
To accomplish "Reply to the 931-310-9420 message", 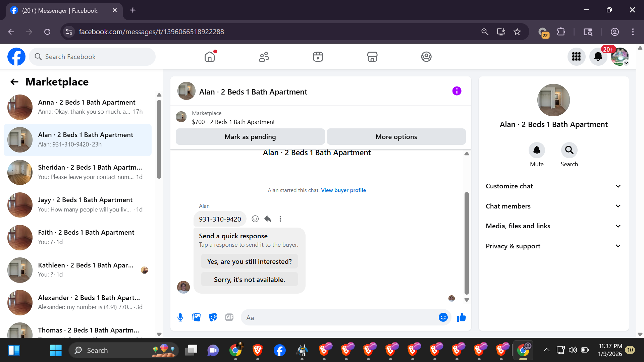I will 268,219.
